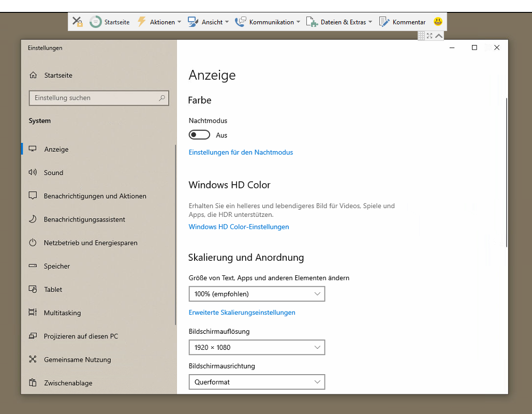Click the Kommunikation phone chat icon
532x414 pixels.
(x=240, y=22)
